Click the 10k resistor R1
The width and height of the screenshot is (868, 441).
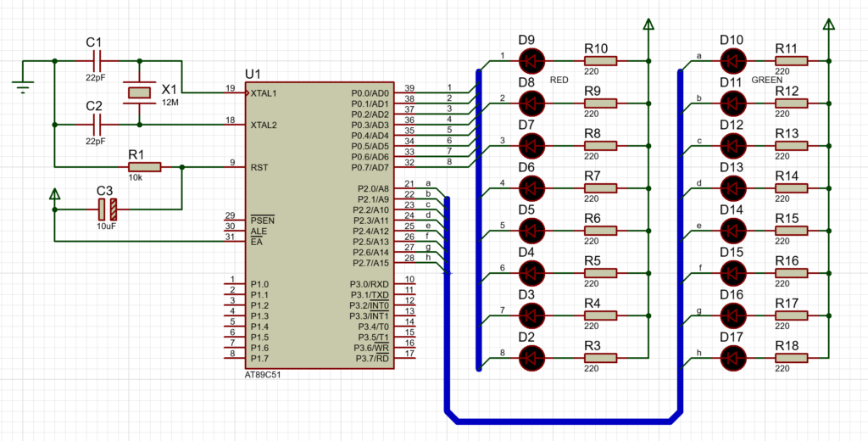(138, 167)
